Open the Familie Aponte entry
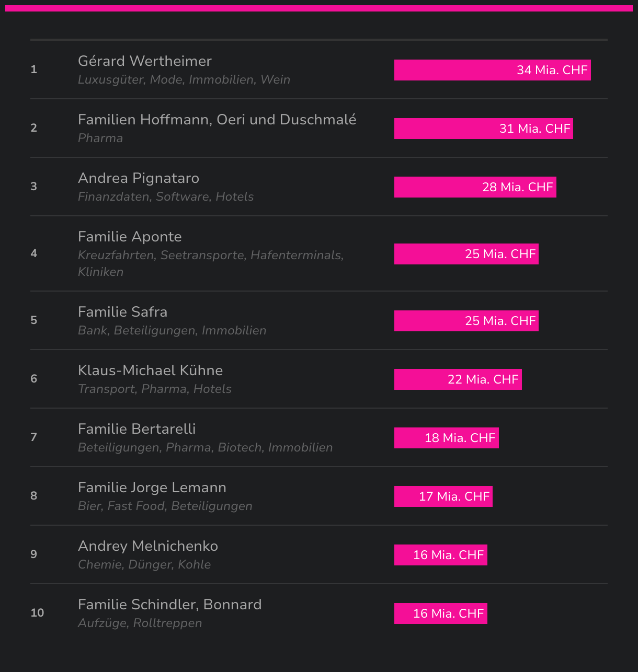Image resolution: width=638 pixels, height=672 pixels. 130,237
